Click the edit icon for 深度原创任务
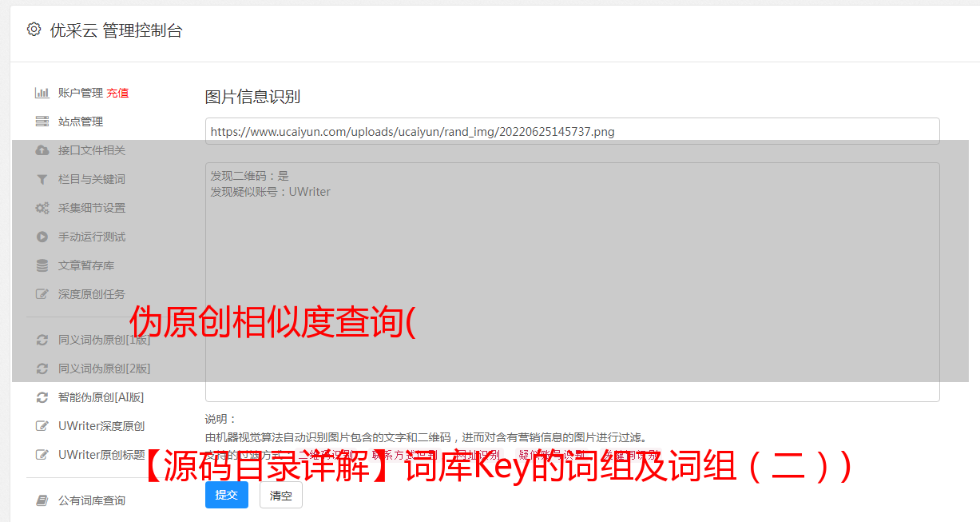Screen dimensions: 980x522 pos(42,294)
